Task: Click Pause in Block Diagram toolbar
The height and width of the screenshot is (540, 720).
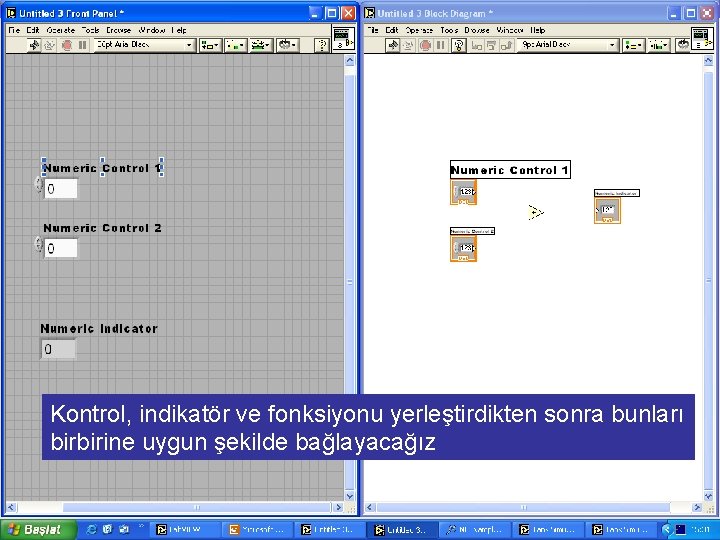Action: (x=441, y=45)
